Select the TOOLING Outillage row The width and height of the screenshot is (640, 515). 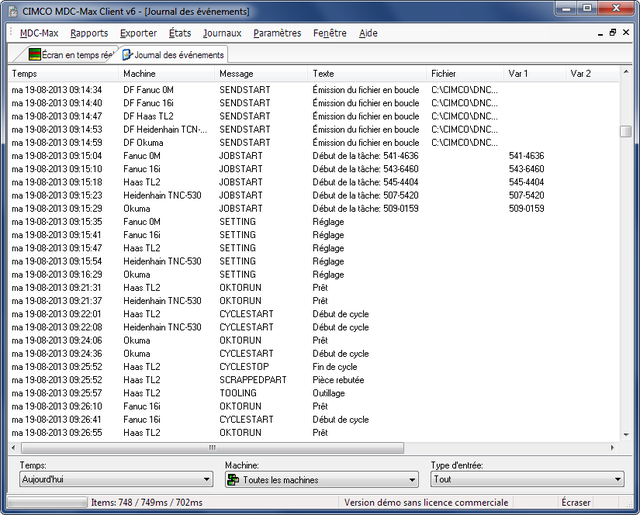pos(313,393)
